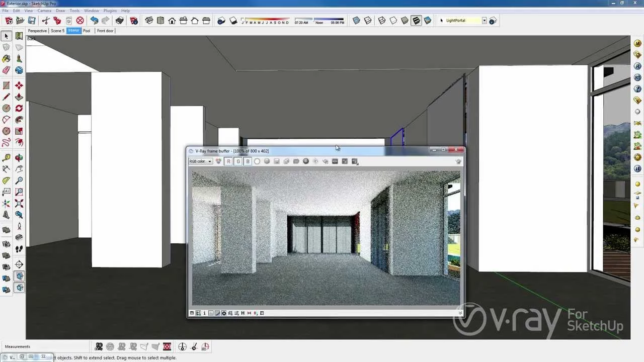644x362 pixels.
Task: Click the Print icon in the toolbar
Action: [x=120, y=21]
